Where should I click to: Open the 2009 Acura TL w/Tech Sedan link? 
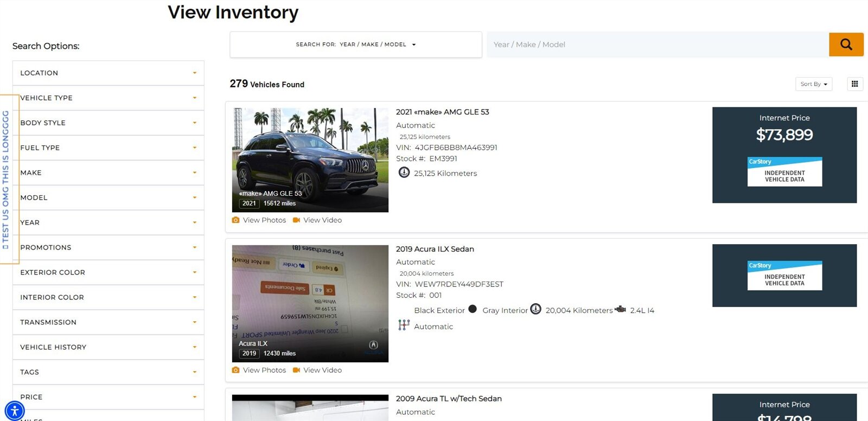449,399
